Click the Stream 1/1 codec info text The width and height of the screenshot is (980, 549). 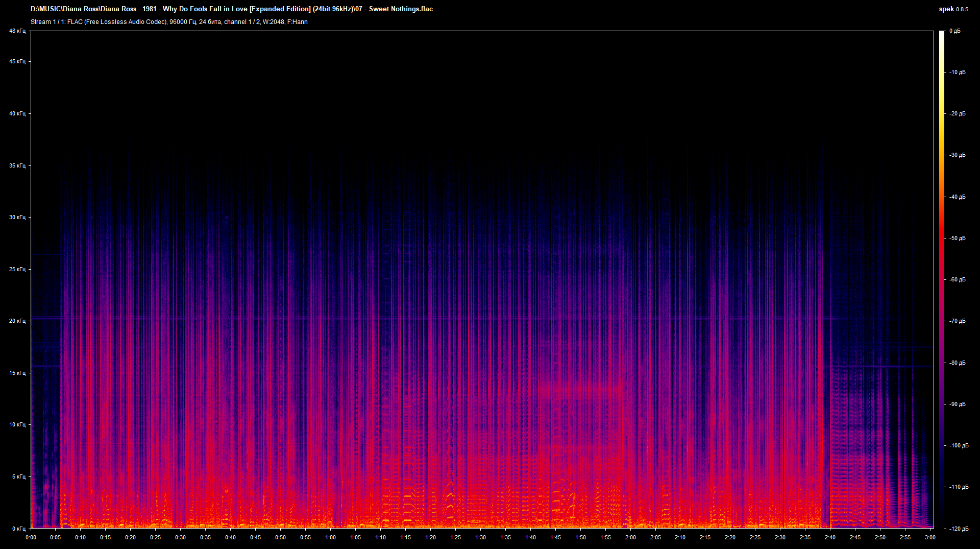tap(168, 22)
